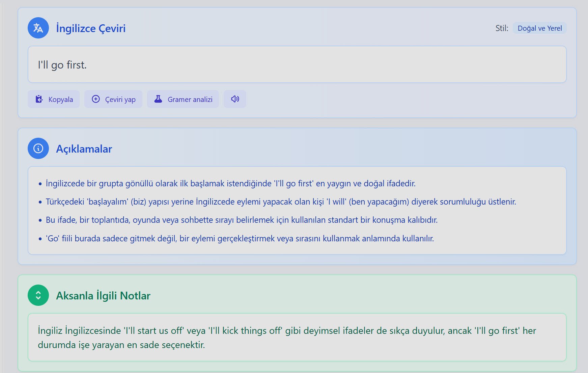Click the clipboard icon in Kopyala

pos(39,99)
